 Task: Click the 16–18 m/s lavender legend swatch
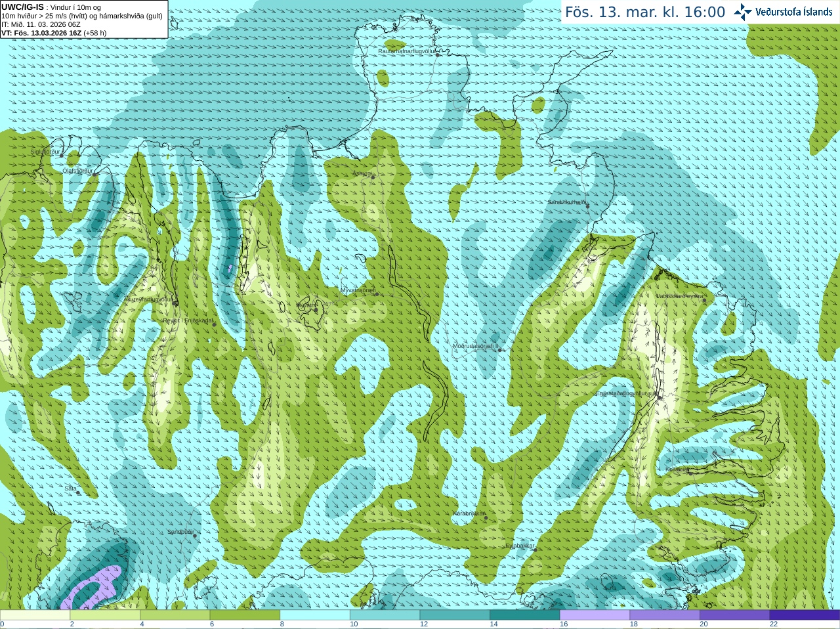[x=595, y=615]
